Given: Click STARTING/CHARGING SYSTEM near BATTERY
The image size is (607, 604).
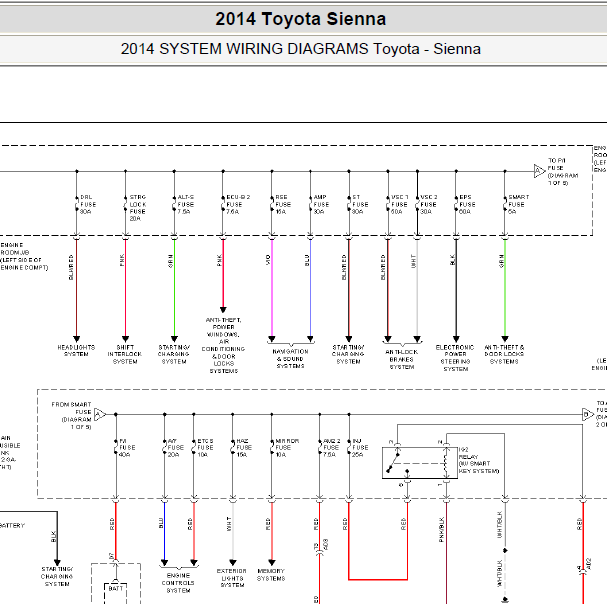Looking at the screenshot, I should pos(57,577).
